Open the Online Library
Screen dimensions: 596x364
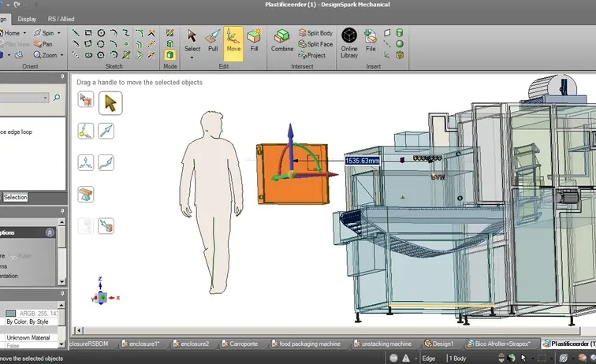pyautogui.click(x=348, y=43)
